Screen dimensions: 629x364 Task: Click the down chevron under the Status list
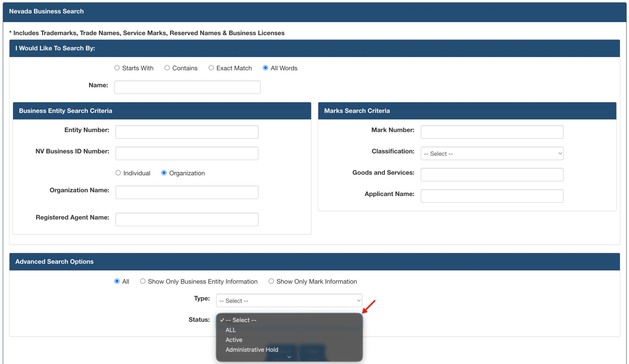(x=289, y=357)
